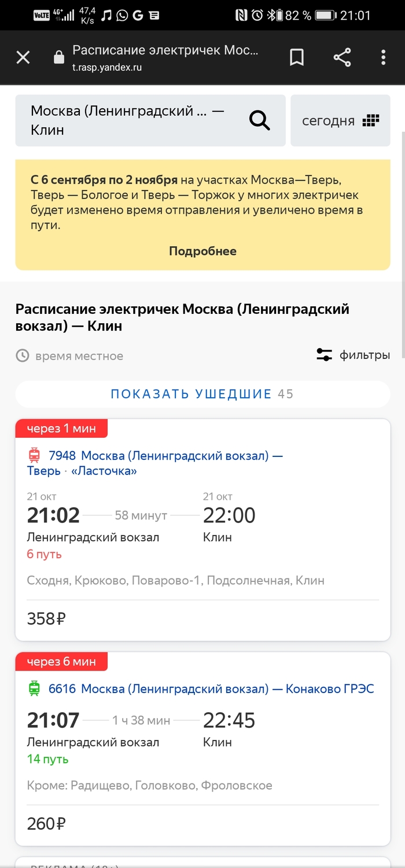This screenshot has height=868, width=405.
Task: Tap the page URL title bar
Action: pyautogui.click(x=165, y=57)
